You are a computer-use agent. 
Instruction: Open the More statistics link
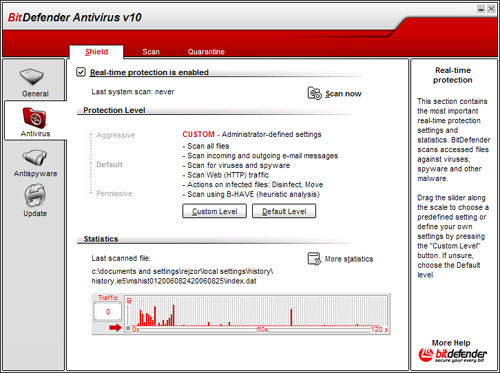click(x=349, y=259)
